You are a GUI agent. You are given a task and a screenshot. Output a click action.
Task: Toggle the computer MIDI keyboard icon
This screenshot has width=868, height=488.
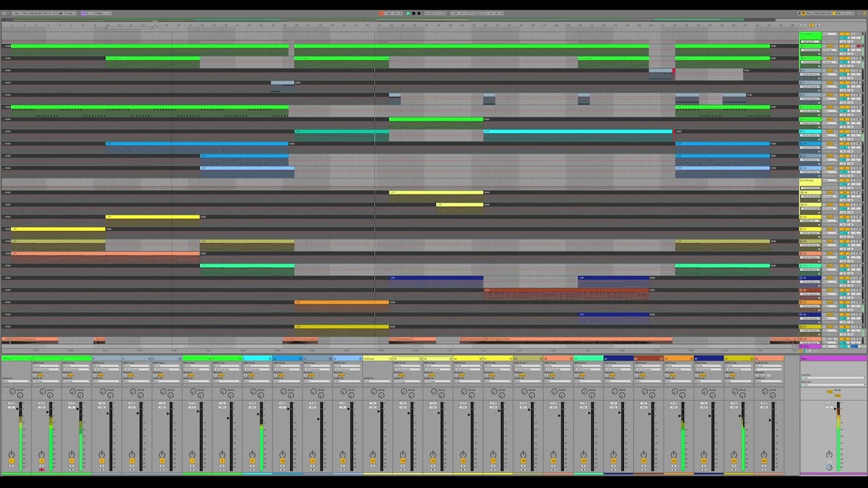[804, 14]
